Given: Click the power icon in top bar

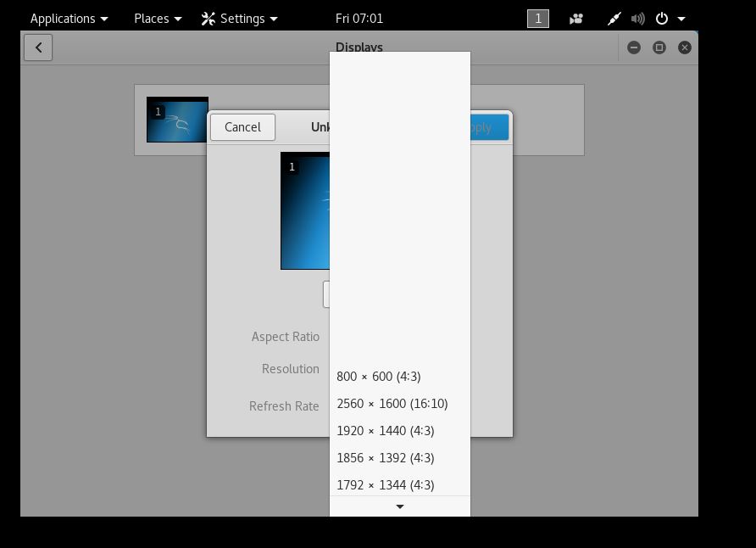Looking at the screenshot, I should pos(662,19).
